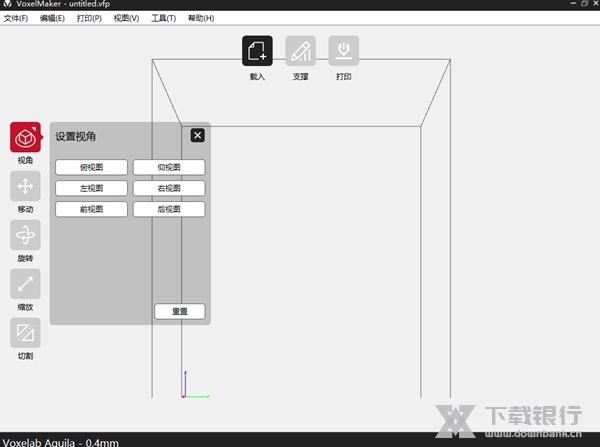Image resolution: width=600 pixels, height=447 pixels.
Task: Open the 帮助(H) menu
Action: tap(201, 18)
